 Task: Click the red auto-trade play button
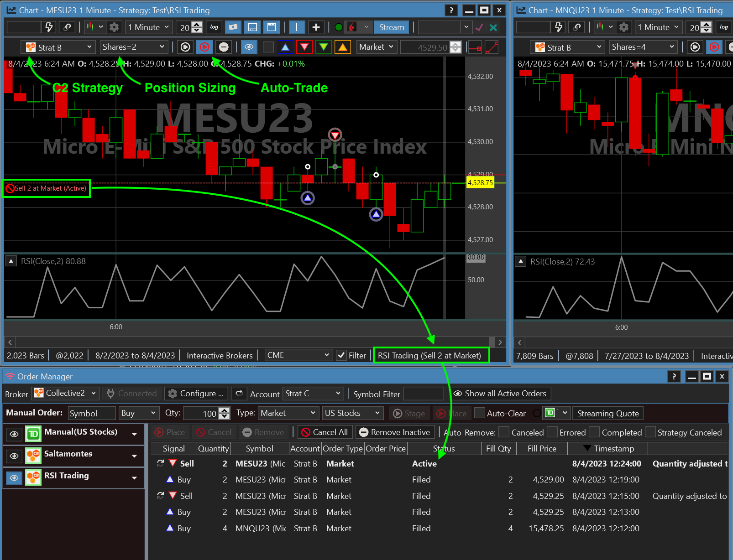pyautogui.click(x=204, y=47)
